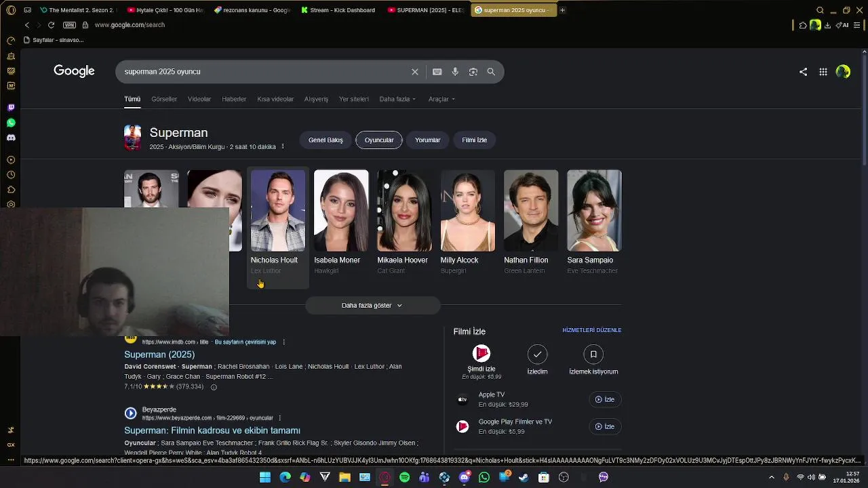Switch to The Mentalist browser tab
868x488 pixels.
(x=78, y=10)
